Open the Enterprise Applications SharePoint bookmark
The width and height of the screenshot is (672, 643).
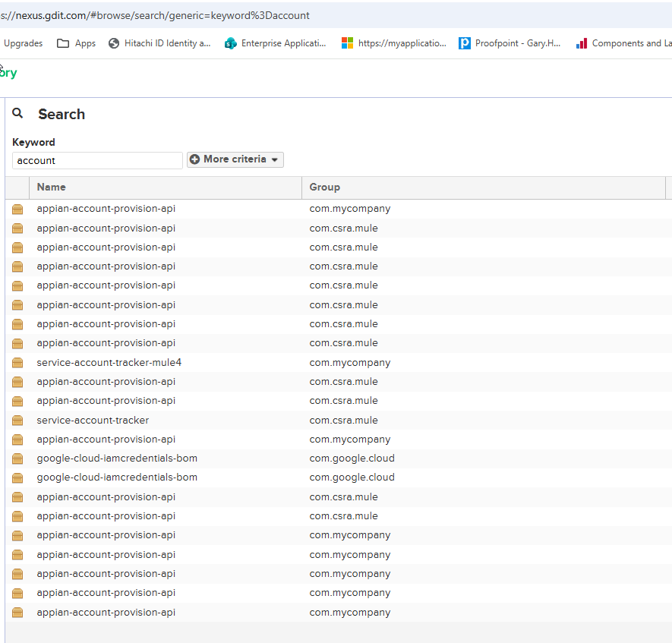[x=275, y=43]
